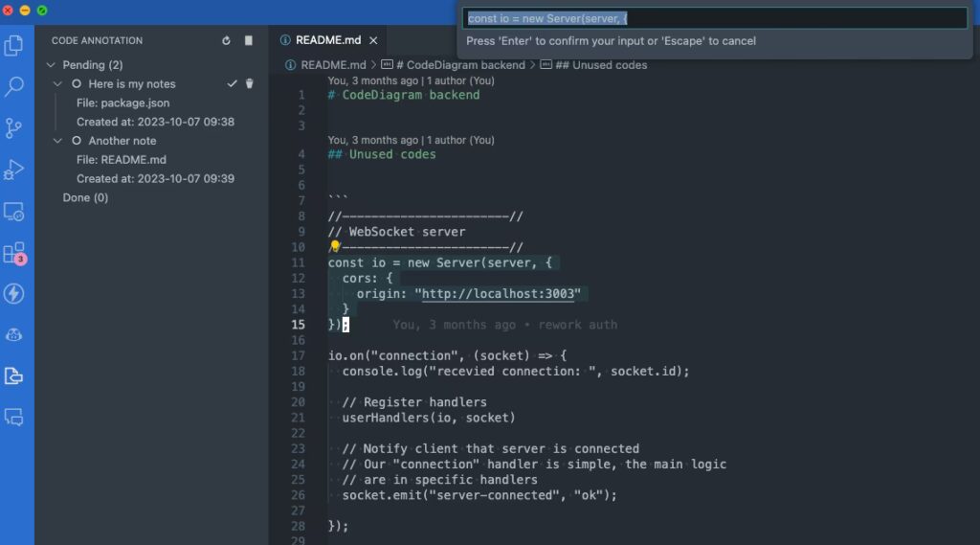Open Run and Debug view
The width and height of the screenshot is (980, 545).
click(14, 170)
